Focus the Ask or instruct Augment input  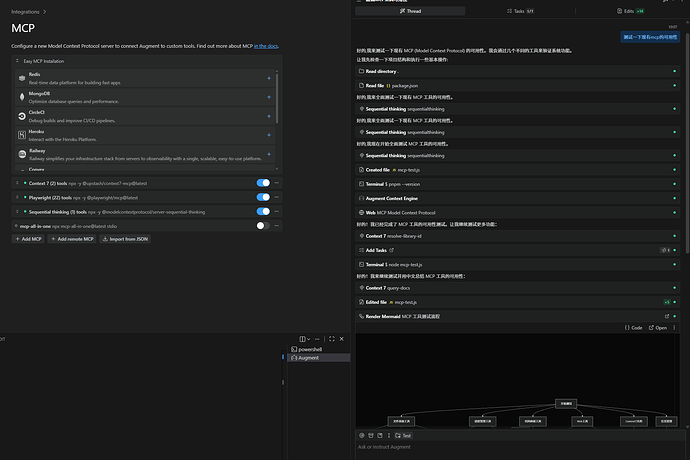point(519,449)
